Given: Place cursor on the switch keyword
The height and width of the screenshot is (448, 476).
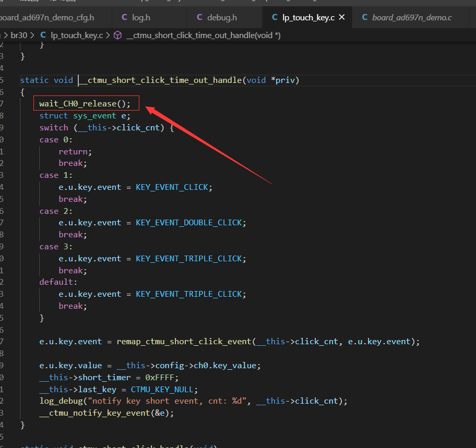Looking at the screenshot, I should pos(54,127).
